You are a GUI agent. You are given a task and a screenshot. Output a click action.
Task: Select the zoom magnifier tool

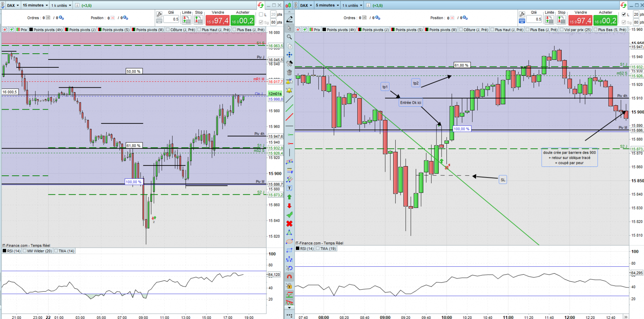point(289,37)
